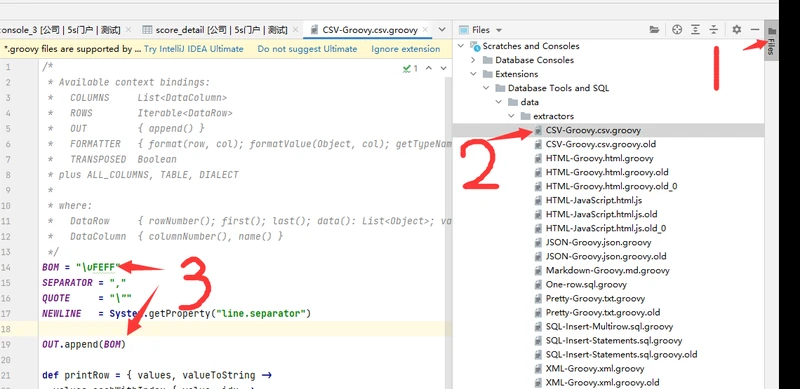Viewport: 800px width, 389px height.
Task: Select CSV-Groovy.csv.groovy.old file
Action: (x=601, y=144)
